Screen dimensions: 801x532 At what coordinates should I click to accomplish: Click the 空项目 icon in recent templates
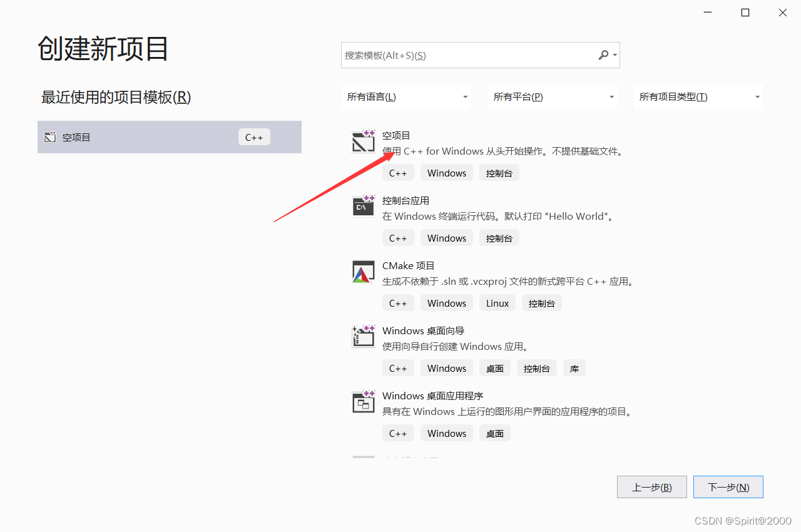[x=50, y=137]
